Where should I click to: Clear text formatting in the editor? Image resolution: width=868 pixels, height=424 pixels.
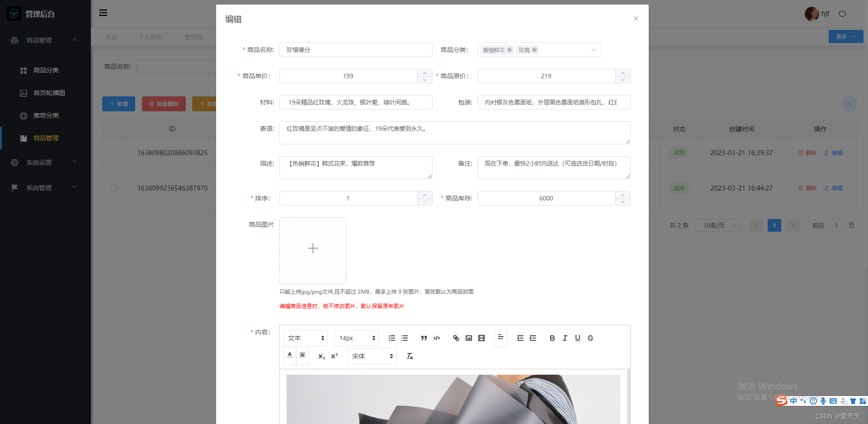point(410,356)
